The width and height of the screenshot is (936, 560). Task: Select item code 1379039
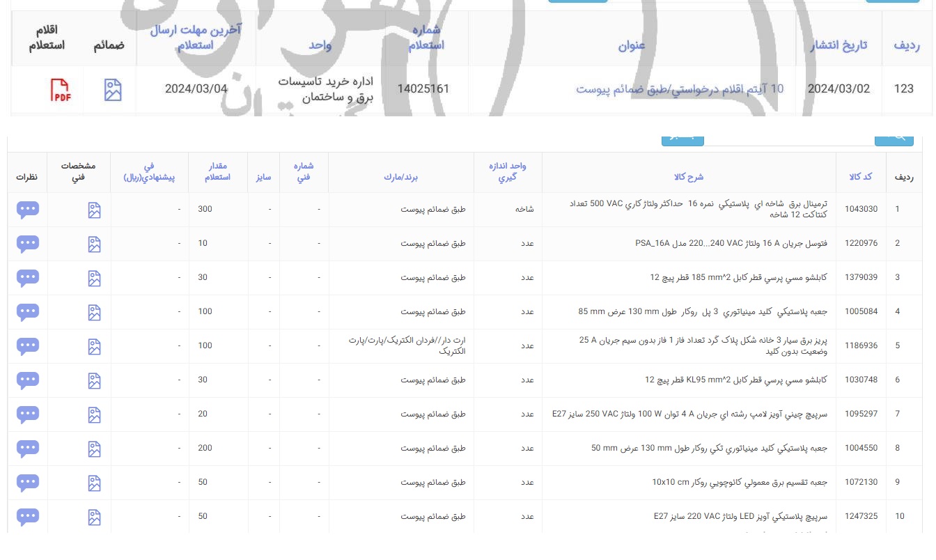(861, 277)
